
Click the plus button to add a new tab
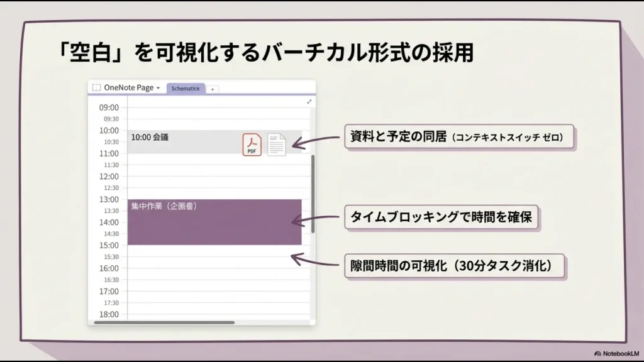click(213, 88)
